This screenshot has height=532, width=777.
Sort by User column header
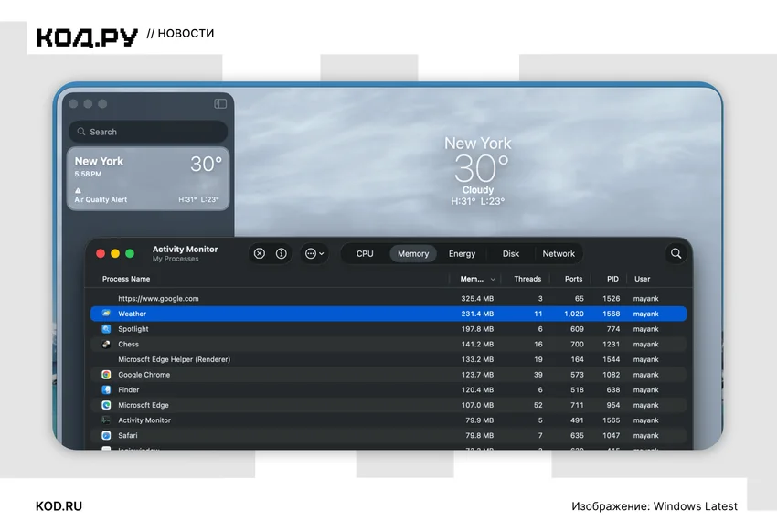(x=642, y=279)
